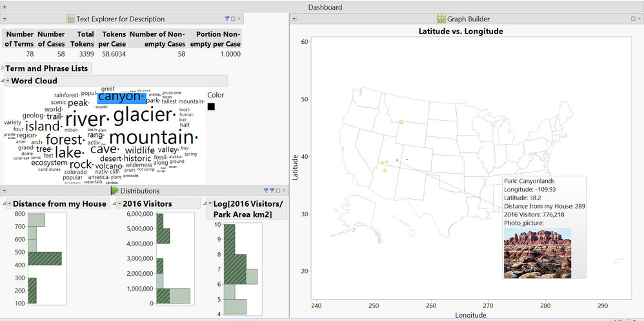Click the northern yellow map point in Wyoming
This screenshot has width=644, height=321.
[x=401, y=123]
